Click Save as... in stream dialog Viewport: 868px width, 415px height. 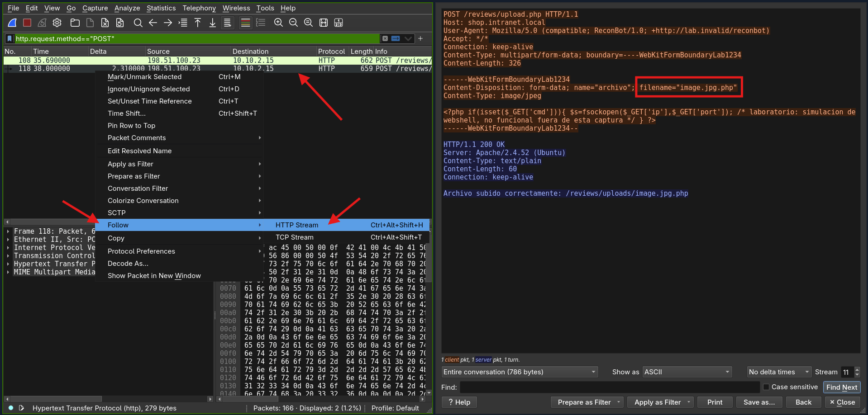point(759,402)
